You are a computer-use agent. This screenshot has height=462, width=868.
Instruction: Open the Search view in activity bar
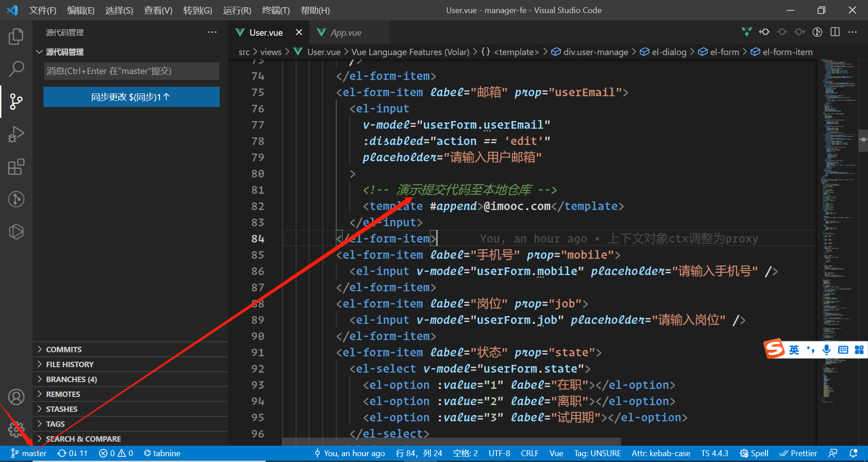[16, 69]
